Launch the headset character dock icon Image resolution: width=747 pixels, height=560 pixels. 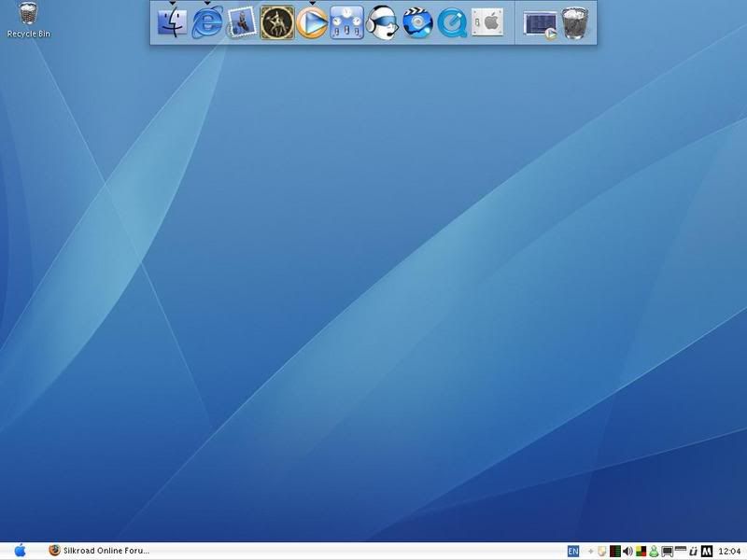pyautogui.click(x=382, y=22)
